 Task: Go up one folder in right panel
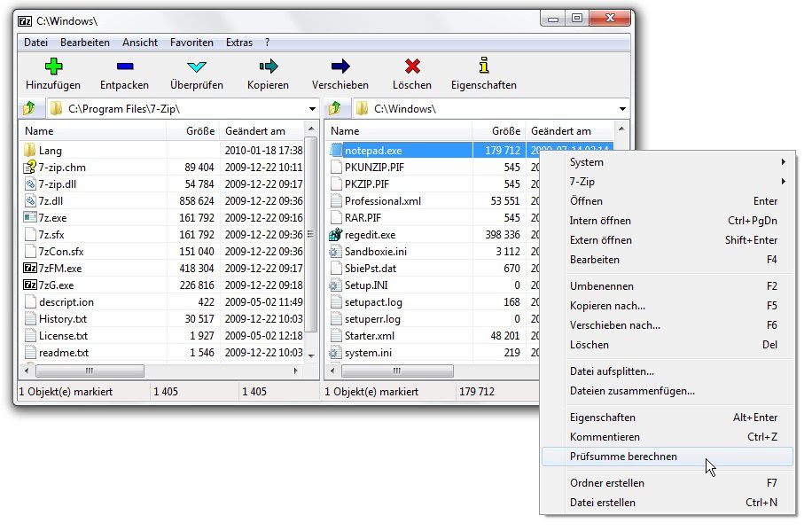335,108
